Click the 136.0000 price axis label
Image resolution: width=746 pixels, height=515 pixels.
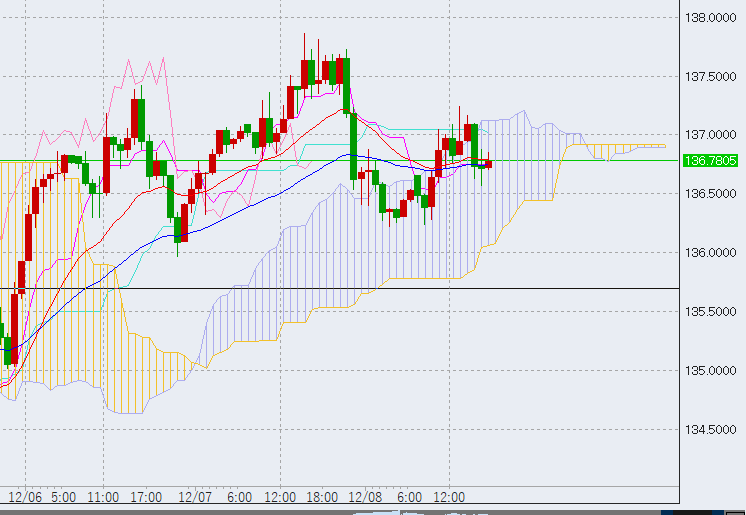pyautogui.click(x=710, y=253)
